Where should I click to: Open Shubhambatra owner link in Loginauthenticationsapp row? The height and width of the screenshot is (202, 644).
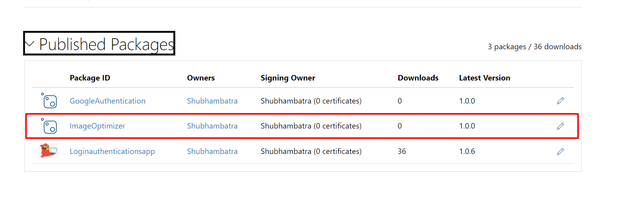coord(212,151)
